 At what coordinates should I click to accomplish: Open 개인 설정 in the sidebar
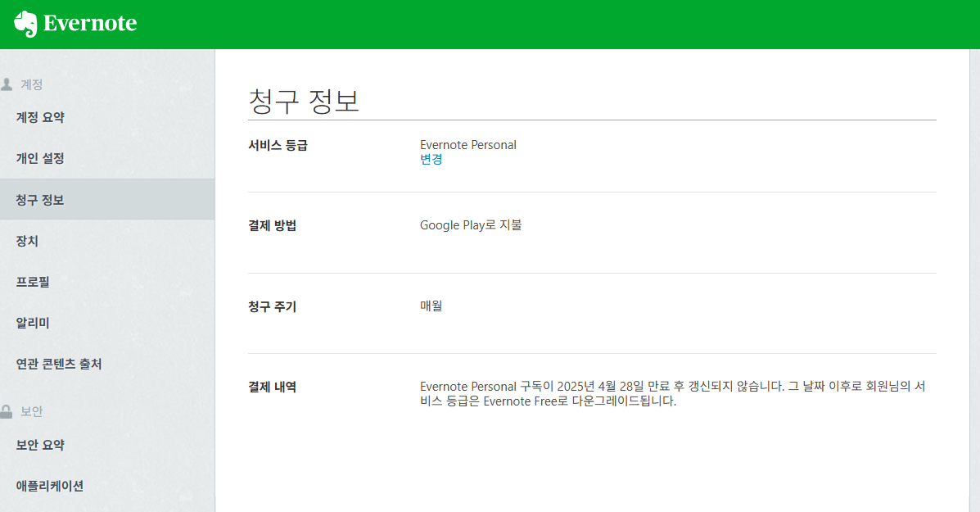tap(40, 158)
